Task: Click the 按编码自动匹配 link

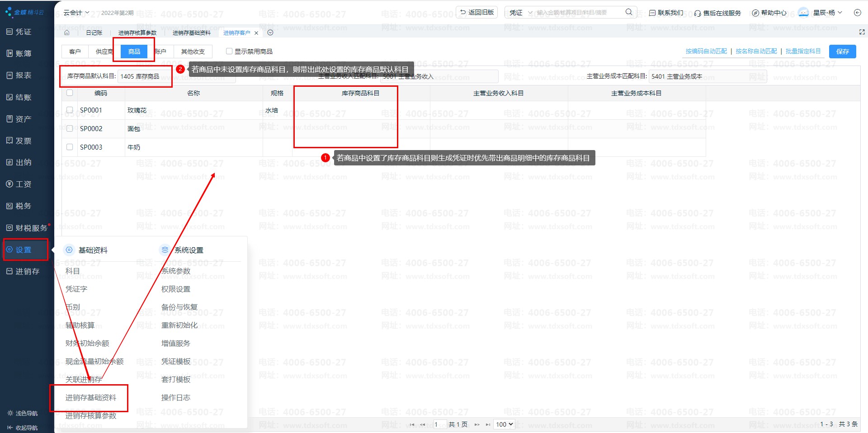Action: pos(706,51)
